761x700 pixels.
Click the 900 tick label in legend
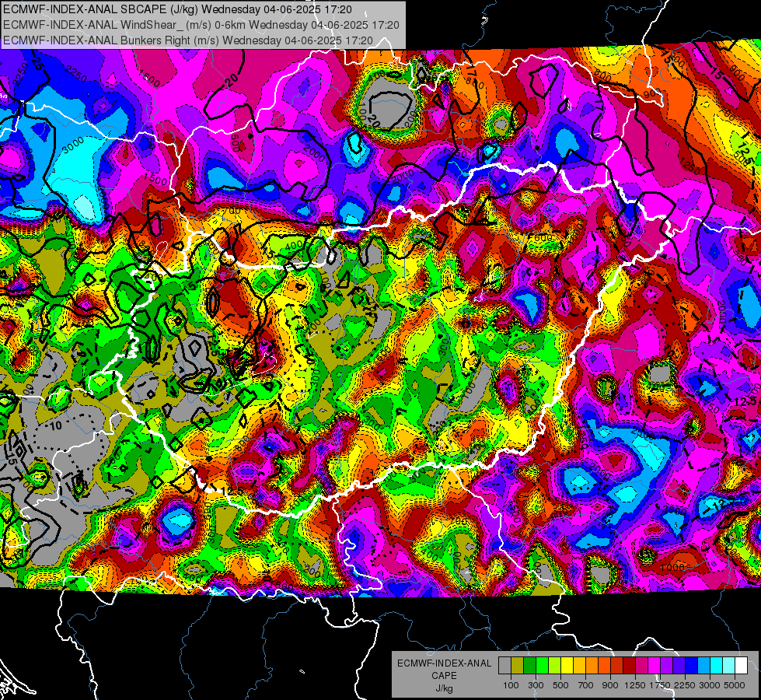(x=610, y=685)
